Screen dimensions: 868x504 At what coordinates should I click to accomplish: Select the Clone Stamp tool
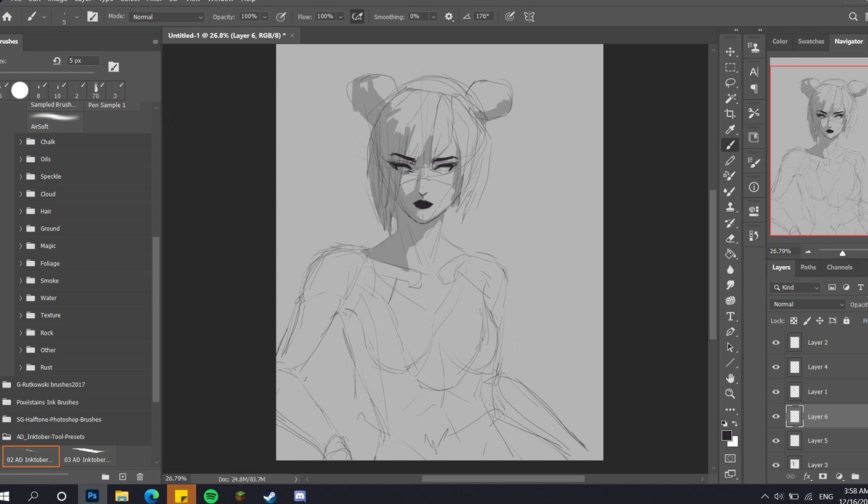coord(730,207)
